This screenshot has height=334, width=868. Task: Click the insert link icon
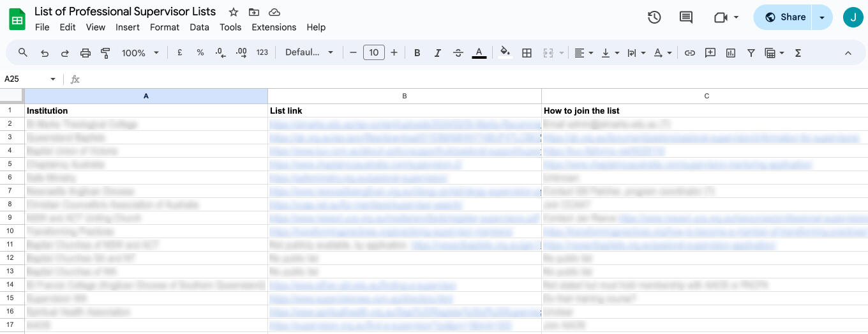click(689, 53)
